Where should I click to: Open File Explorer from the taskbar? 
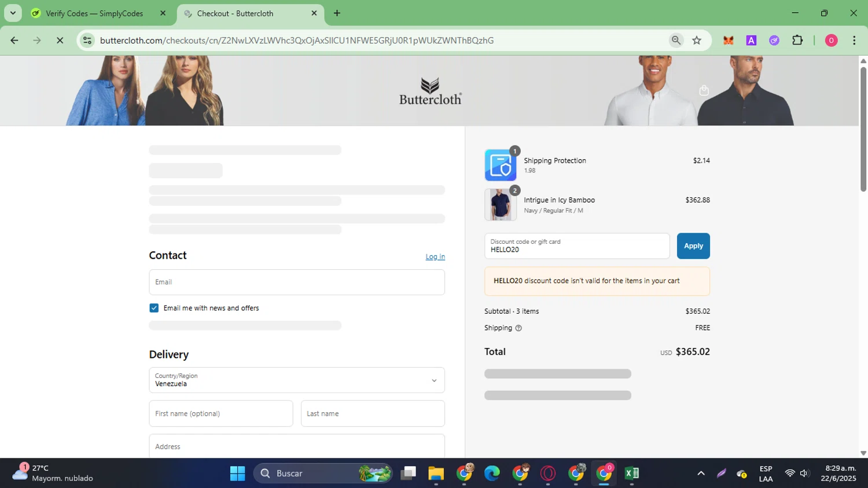pyautogui.click(x=436, y=474)
